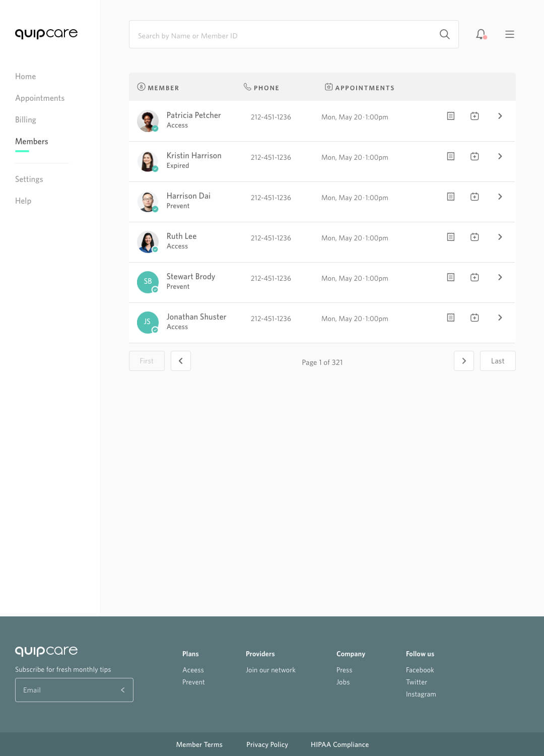This screenshot has height=756, width=544.
Task: Open Privacy Policy link
Action: click(267, 745)
